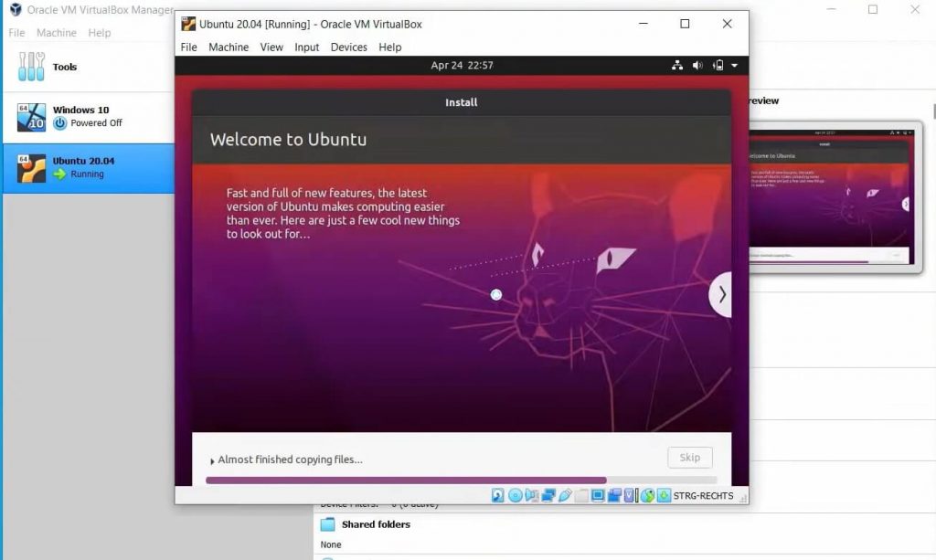This screenshot has height=560, width=936.
Task: Click the network icon in Ubuntu's top panel
Action: [x=677, y=65]
